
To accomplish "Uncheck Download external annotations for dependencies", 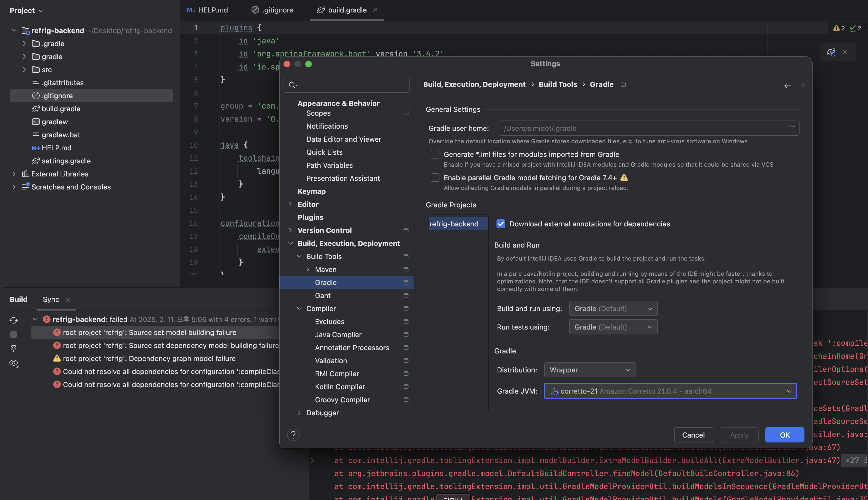I will click(501, 224).
